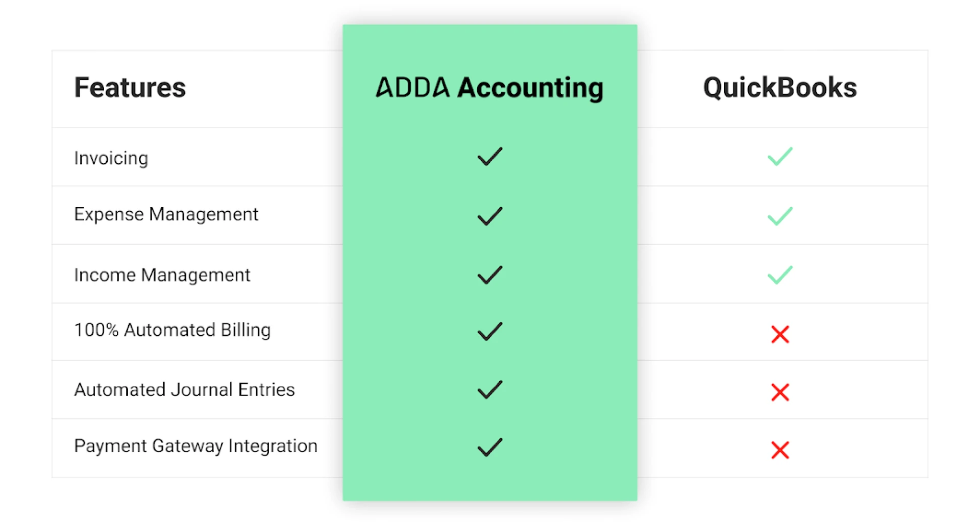Viewport: 980px width, 522px height.
Task: Click QuickBooks green checkmark for Income Management
Action: pos(780,275)
